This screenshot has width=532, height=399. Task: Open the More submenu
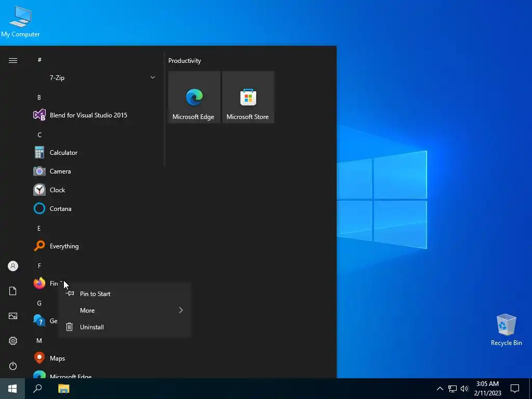pyautogui.click(x=125, y=311)
